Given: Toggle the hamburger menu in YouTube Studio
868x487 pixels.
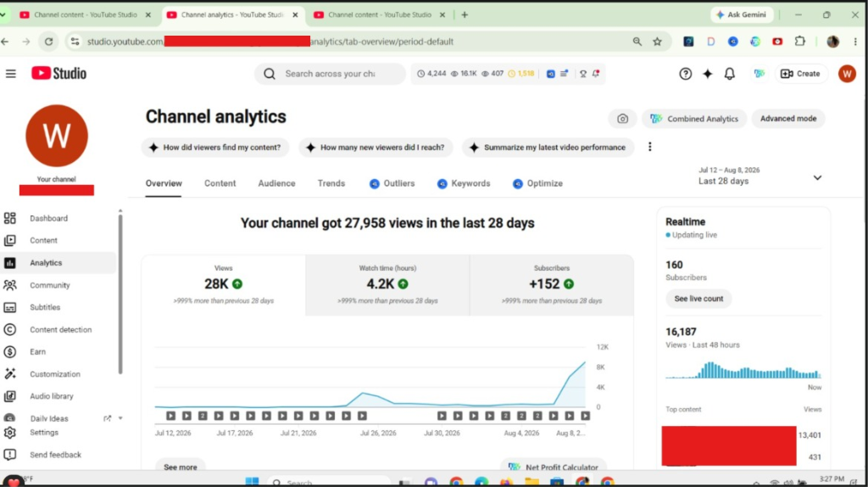Looking at the screenshot, I should [x=10, y=74].
